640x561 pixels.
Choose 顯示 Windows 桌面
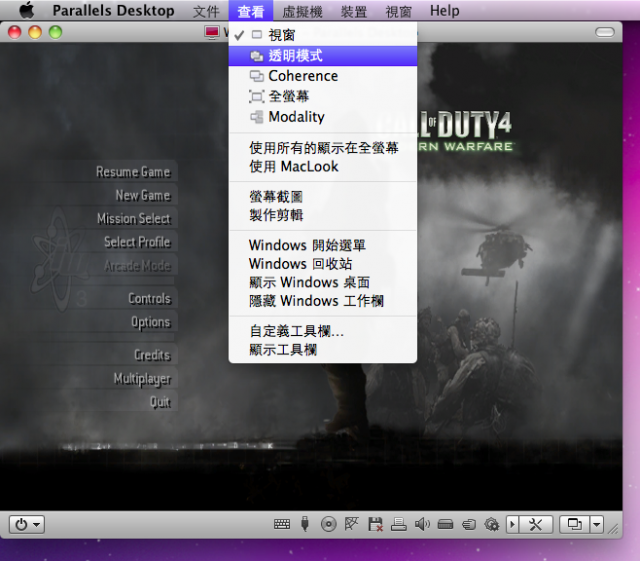click(323, 282)
